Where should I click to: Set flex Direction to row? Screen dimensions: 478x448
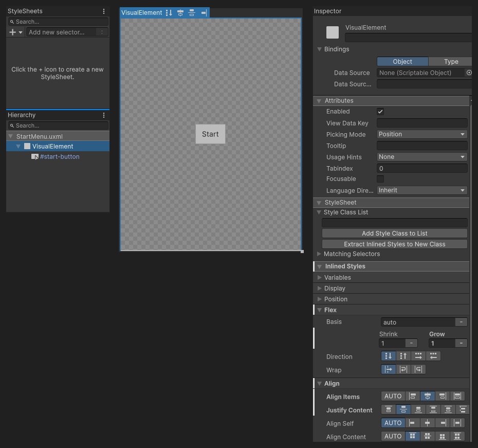pyautogui.click(x=418, y=356)
